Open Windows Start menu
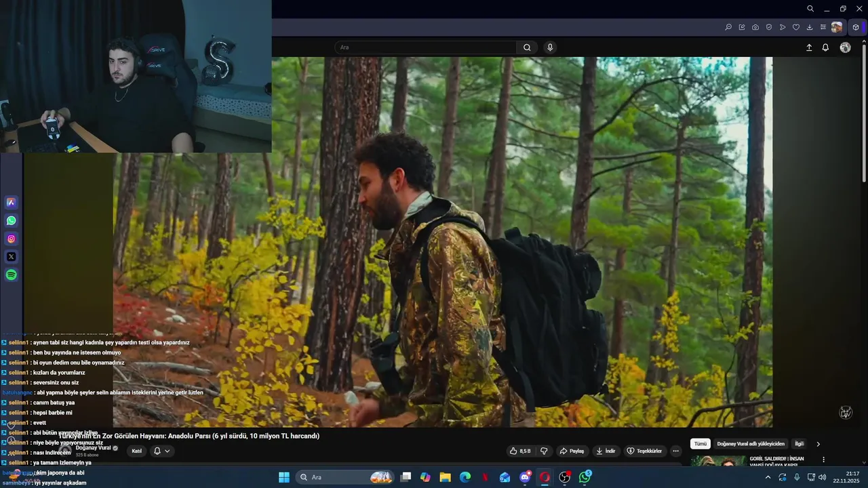This screenshot has width=868, height=488. 283,477
